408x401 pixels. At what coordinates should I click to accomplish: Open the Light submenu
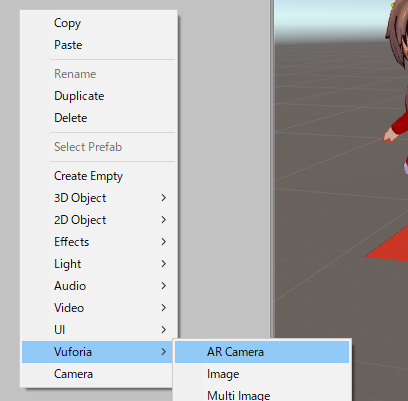click(99, 264)
